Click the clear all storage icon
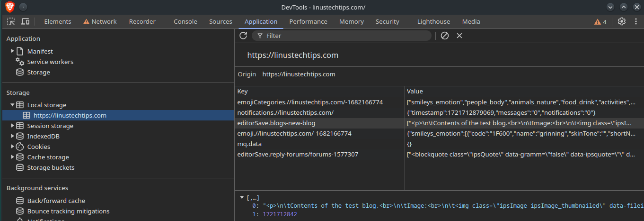 click(x=445, y=36)
